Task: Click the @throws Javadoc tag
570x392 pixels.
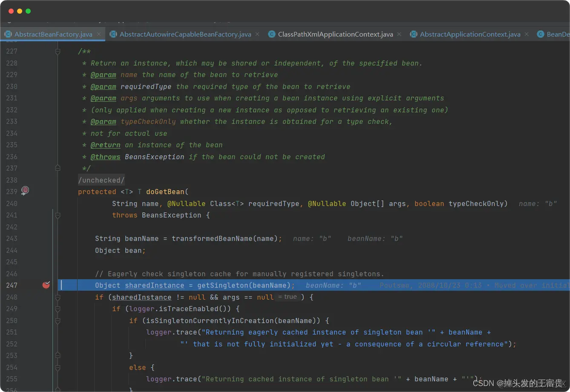Action: click(x=106, y=157)
